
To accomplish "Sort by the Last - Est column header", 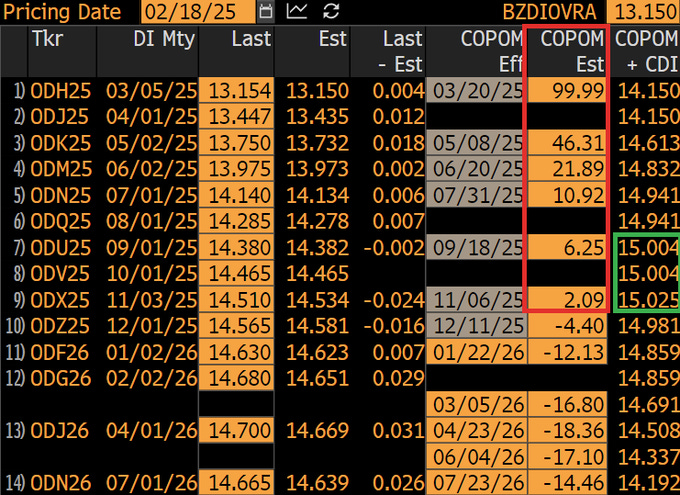I will (400, 52).
